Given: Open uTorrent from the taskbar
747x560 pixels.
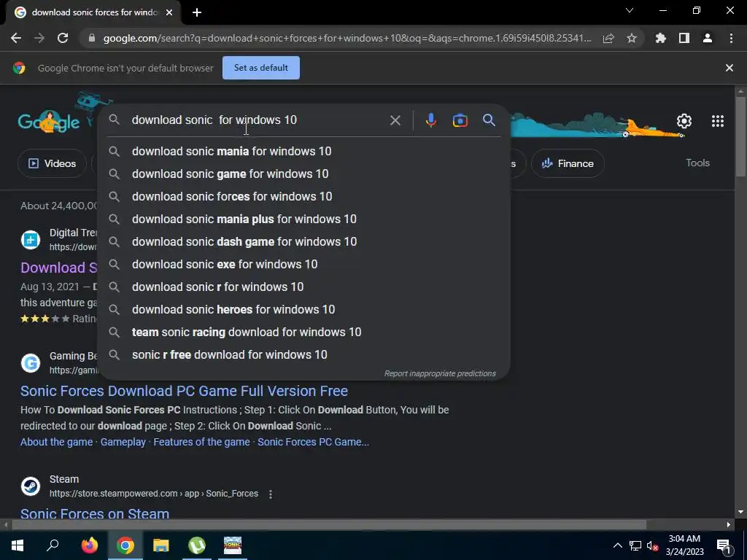Looking at the screenshot, I should point(197,545).
